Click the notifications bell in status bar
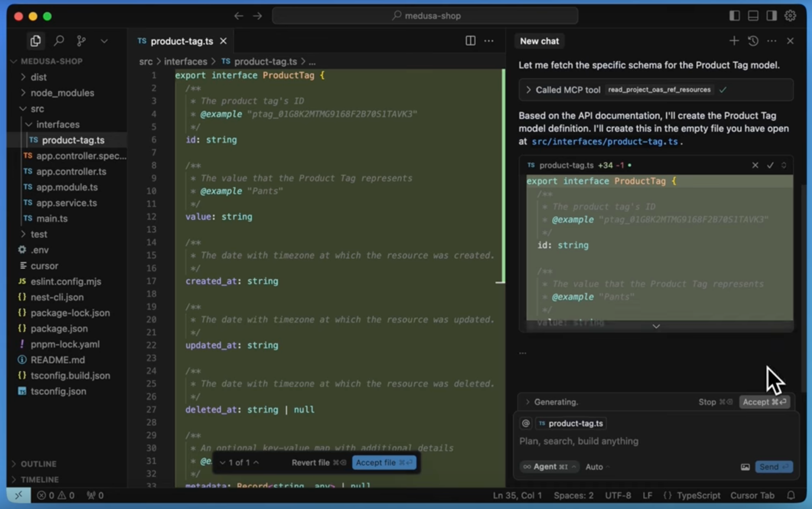 pos(791,495)
